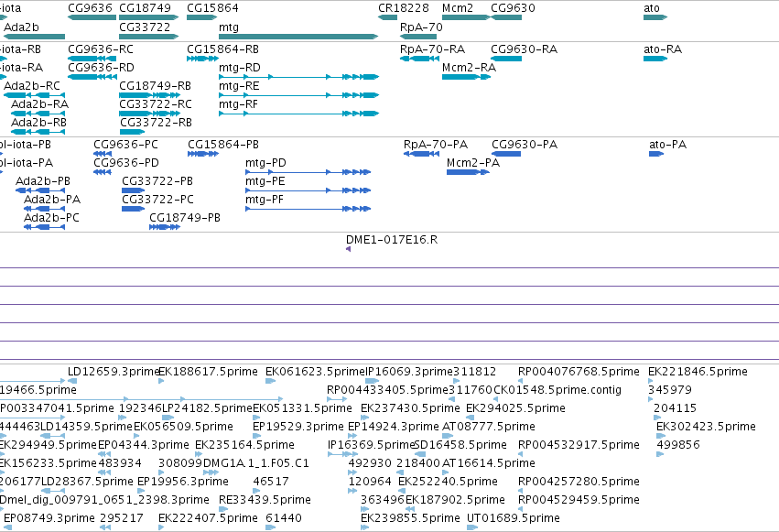Click transcript CG9630-RA
Screen dimensions: 779x532
pyautogui.click(x=506, y=59)
